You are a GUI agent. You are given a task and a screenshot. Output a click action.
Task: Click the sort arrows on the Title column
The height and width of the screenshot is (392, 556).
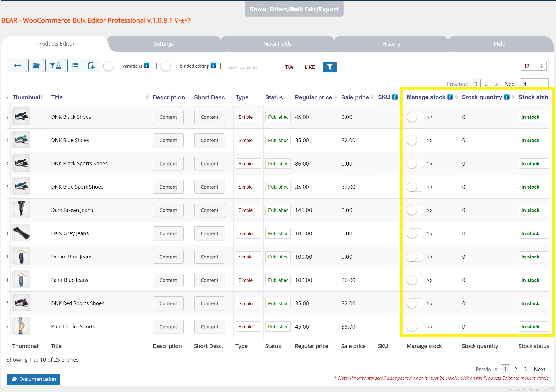[x=147, y=97]
